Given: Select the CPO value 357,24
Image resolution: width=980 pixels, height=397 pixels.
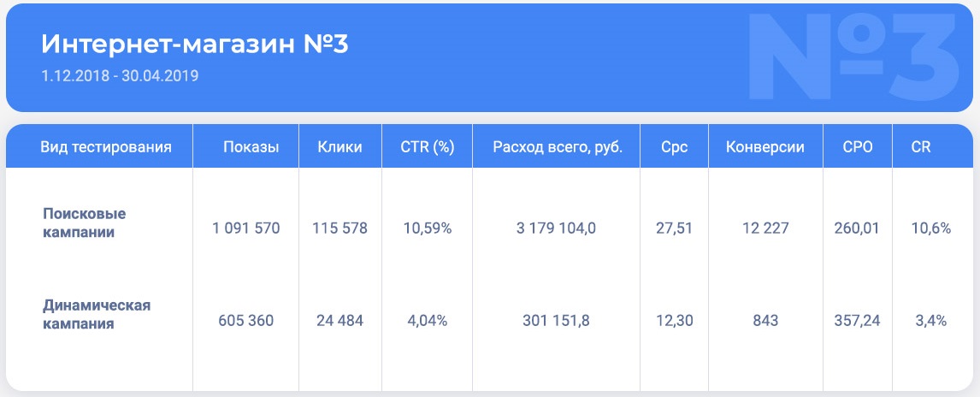Looking at the screenshot, I should [857, 321].
